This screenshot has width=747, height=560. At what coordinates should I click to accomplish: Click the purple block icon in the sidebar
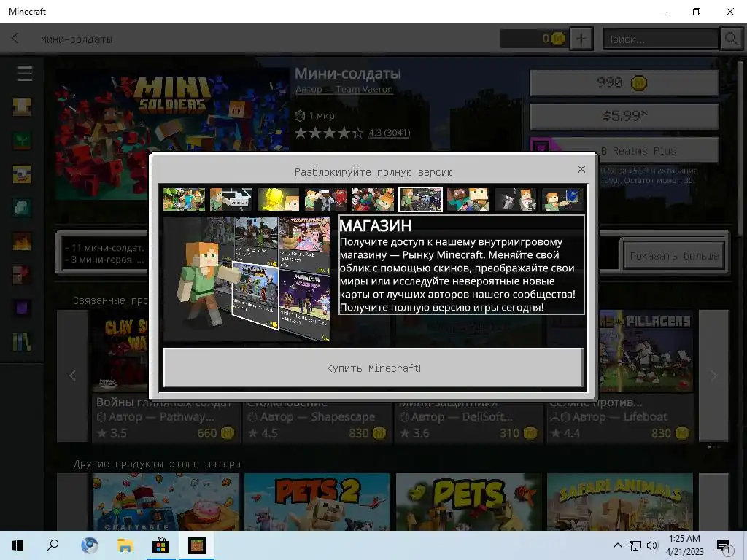point(22,308)
